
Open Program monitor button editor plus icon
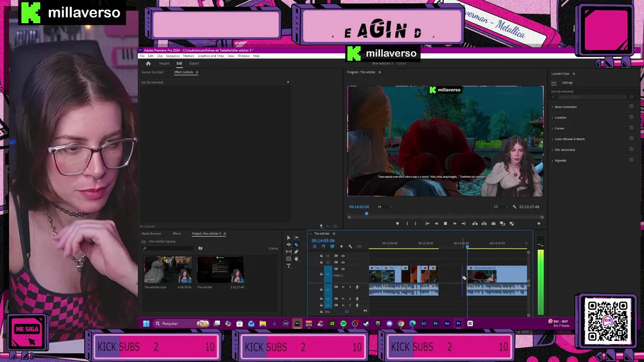(x=539, y=223)
